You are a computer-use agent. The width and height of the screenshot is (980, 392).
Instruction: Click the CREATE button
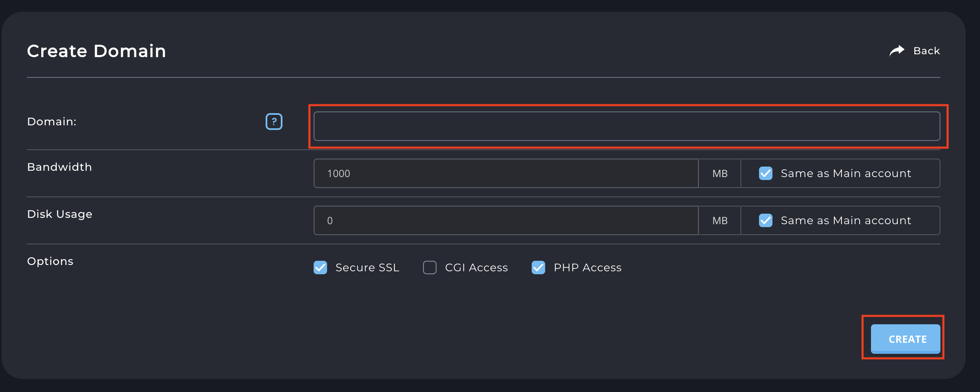(905, 339)
